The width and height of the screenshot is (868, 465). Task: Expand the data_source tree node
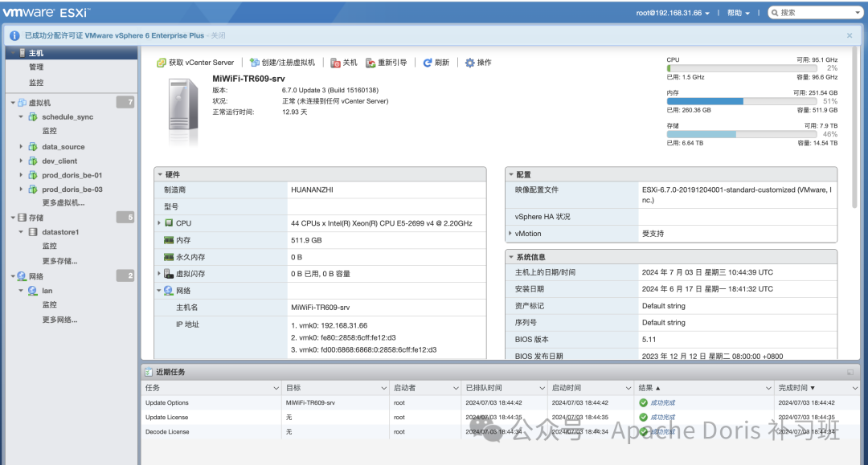21,147
